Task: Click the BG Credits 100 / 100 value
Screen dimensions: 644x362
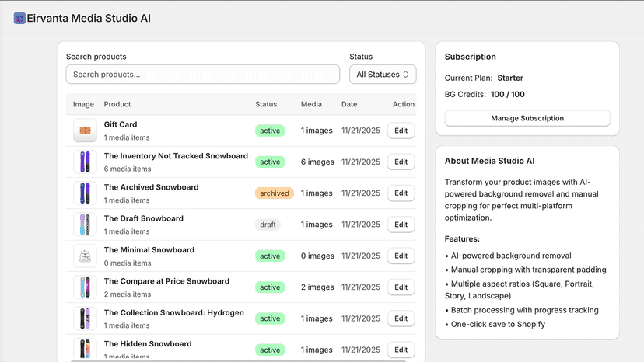Action: point(508,95)
